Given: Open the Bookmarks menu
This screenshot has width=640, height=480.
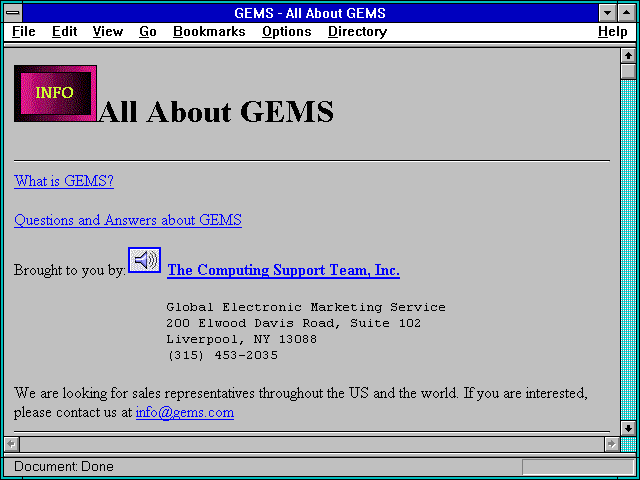Looking at the screenshot, I should 209,32.
